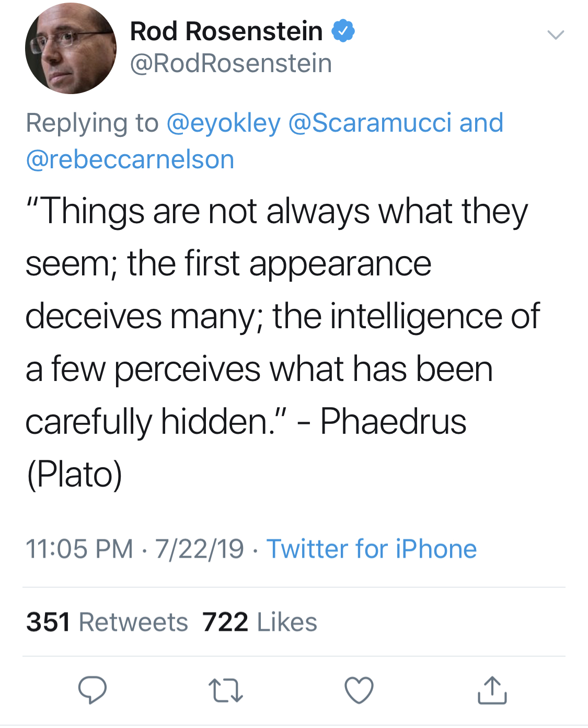Screen dimensions: 588x728
Task: Open the share sheet icon
Action: pyautogui.click(x=492, y=690)
